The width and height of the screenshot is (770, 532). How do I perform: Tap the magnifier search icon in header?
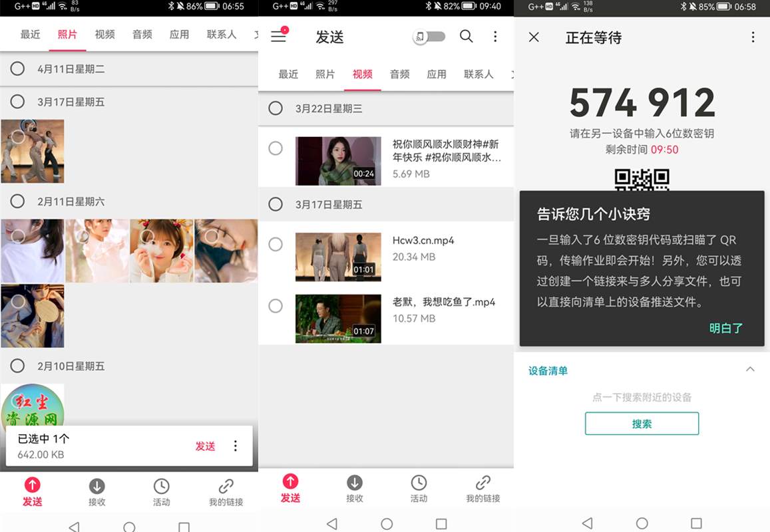(x=467, y=37)
